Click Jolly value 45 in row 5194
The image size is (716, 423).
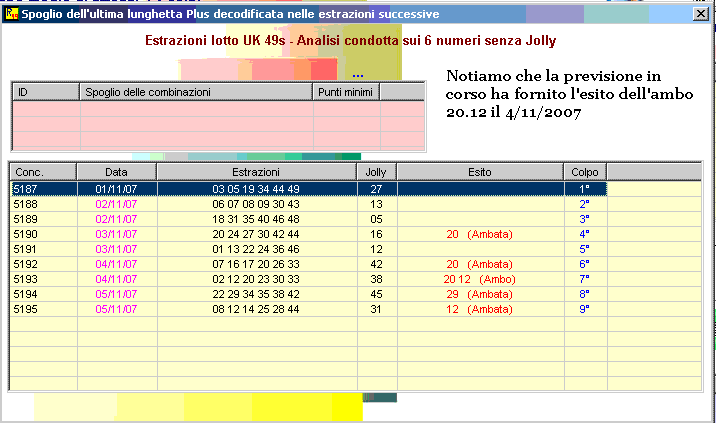pos(376,295)
